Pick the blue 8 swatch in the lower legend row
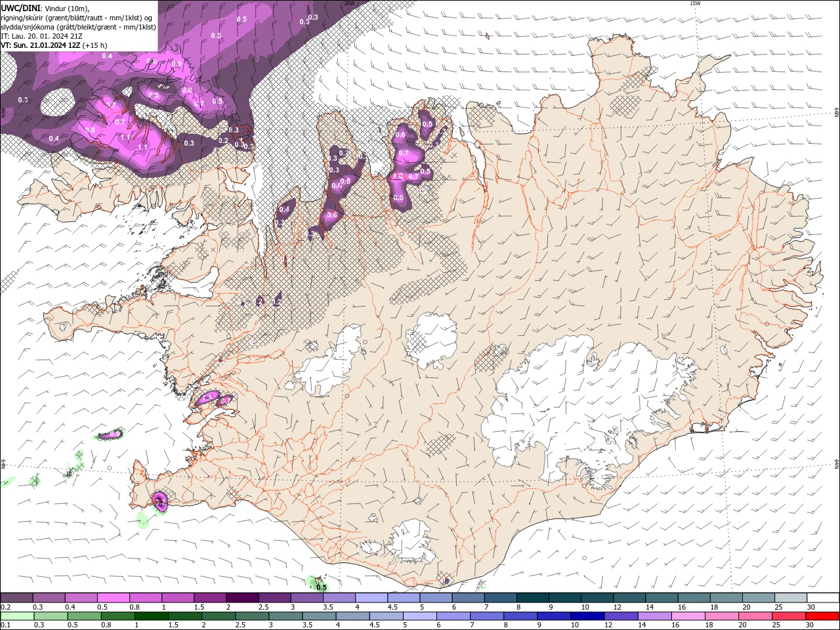Screen dimensions: 840x630 pos(520,616)
